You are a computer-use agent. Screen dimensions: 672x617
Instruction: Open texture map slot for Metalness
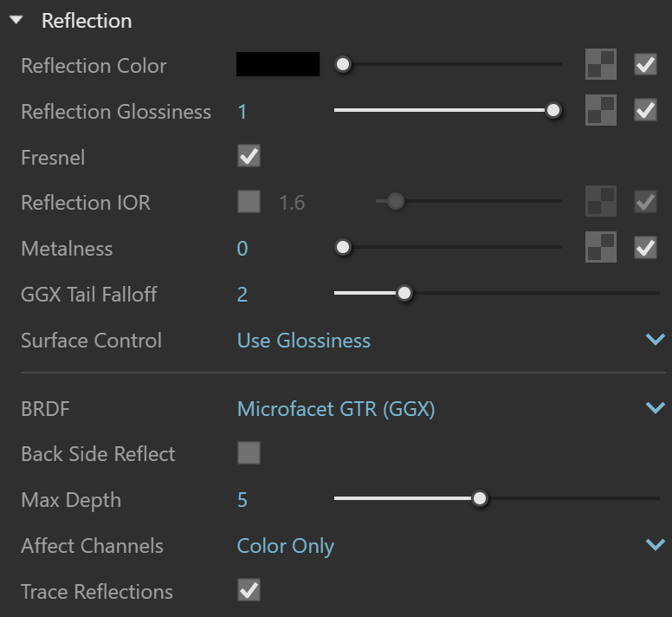[601, 247]
